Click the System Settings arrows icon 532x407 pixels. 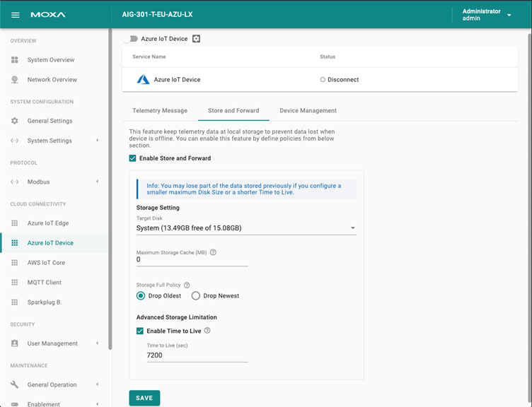tap(15, 141)
